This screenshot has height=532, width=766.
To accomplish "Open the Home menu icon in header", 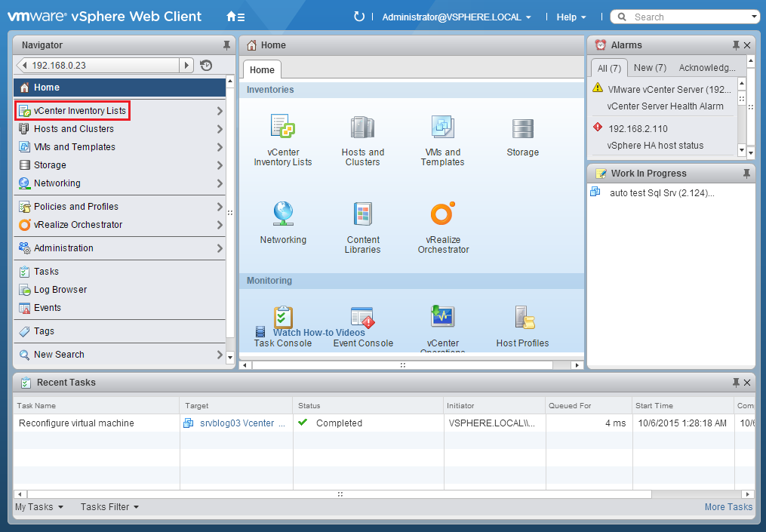I will [235, 17].
